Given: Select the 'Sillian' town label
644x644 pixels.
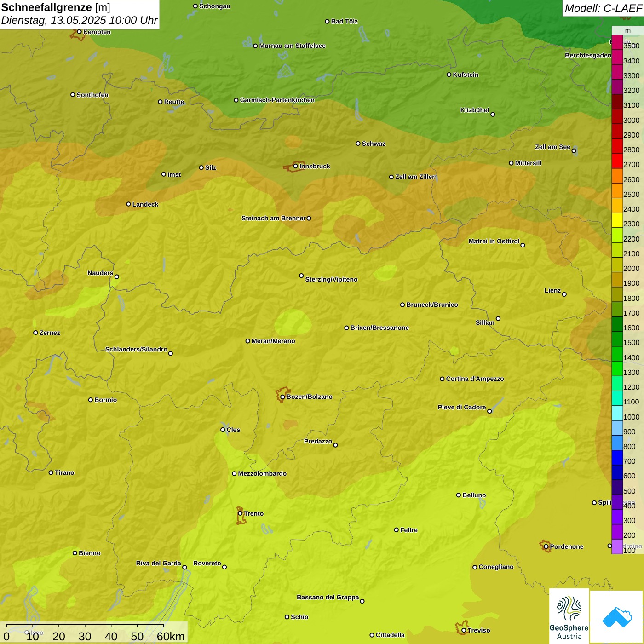Looking at the screenshot, I should [x=485, y=322].
